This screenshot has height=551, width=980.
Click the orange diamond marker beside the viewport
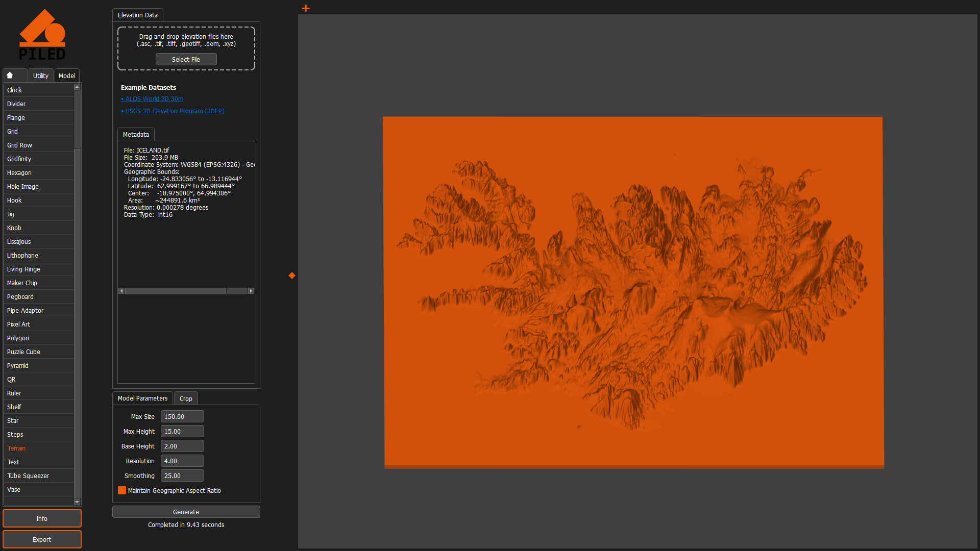click(x=291, y=275)
